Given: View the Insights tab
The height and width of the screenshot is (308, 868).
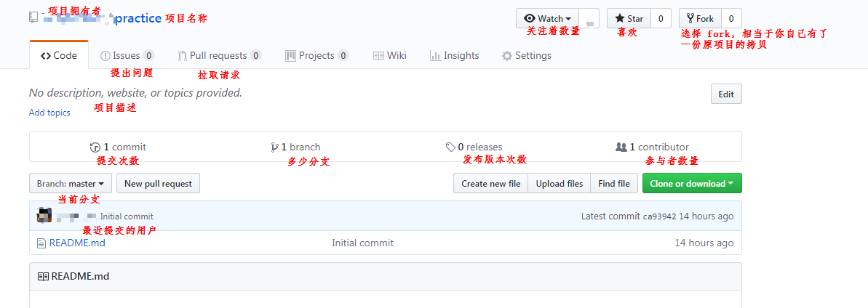Looking at the screenshot, I should [455, 55].
